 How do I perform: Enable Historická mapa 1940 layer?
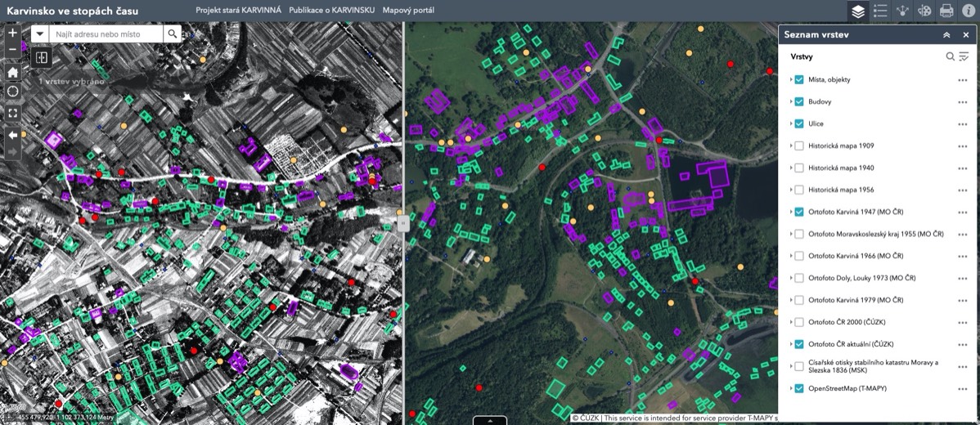(798, 168)
